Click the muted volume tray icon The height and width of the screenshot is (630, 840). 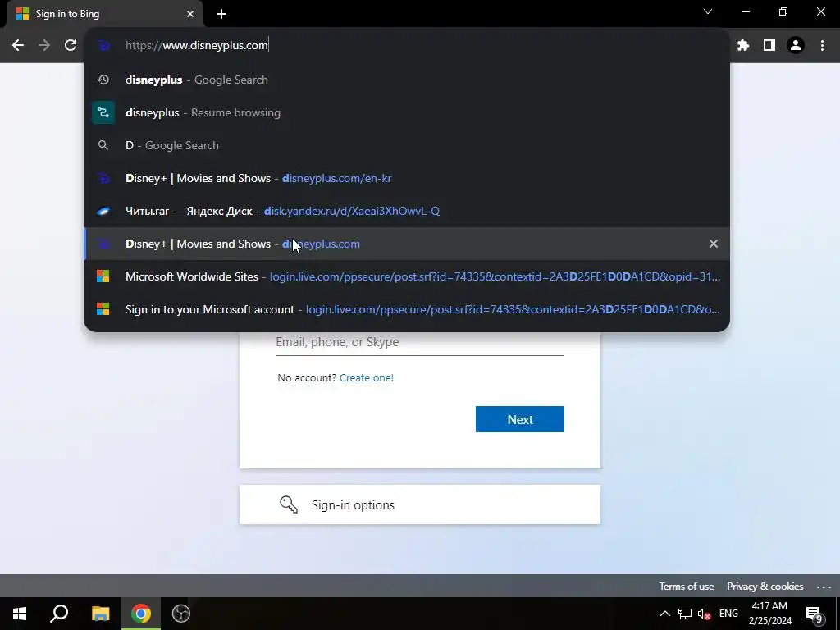tap(704, 614)
